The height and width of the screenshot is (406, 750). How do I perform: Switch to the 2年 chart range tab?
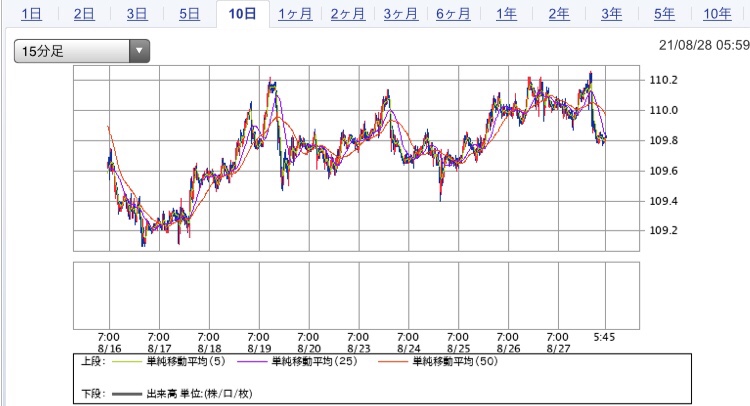tap(559, 13)
